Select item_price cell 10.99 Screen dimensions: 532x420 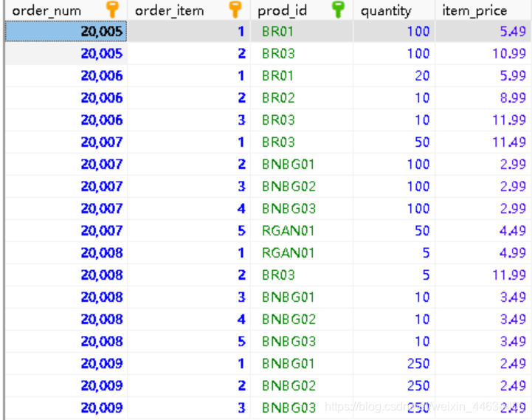[x=483, y=53]
